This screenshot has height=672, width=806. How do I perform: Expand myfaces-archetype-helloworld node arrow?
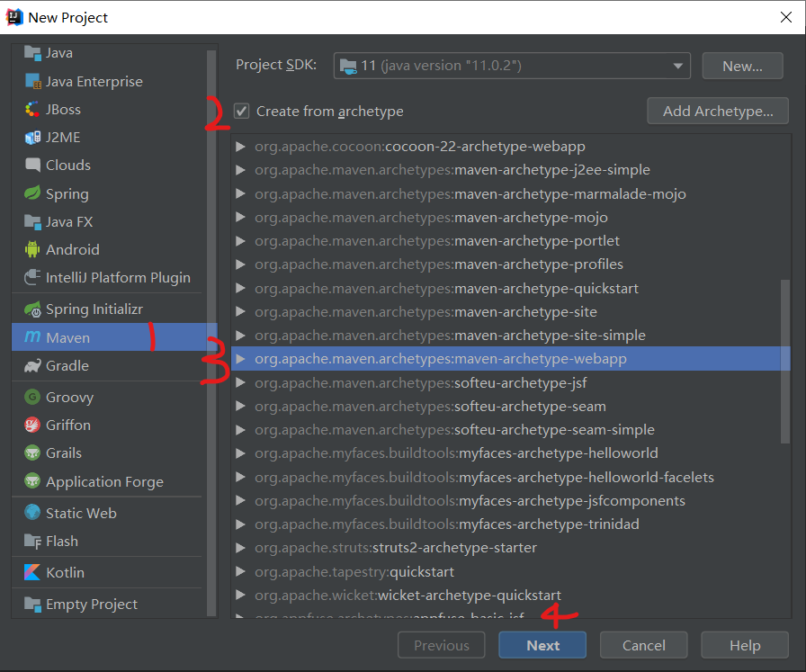(x=240, y=453)
